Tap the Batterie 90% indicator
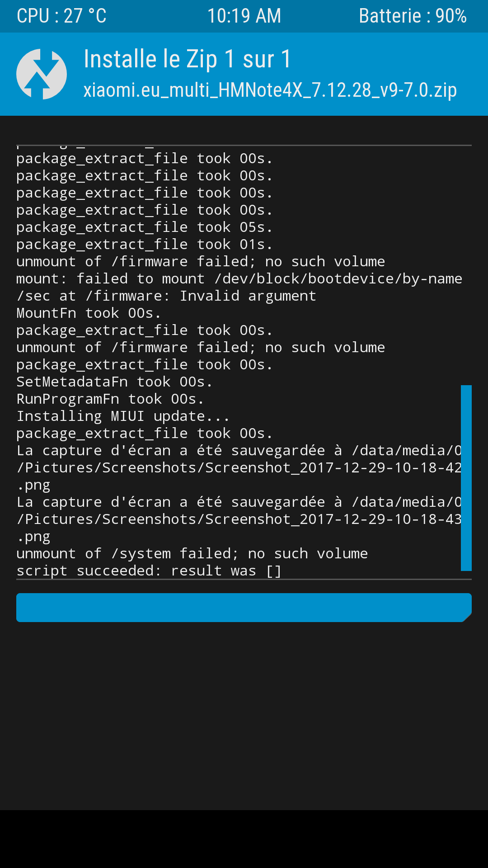This screenshot has height=868, width=488. [x=413, y=16]
